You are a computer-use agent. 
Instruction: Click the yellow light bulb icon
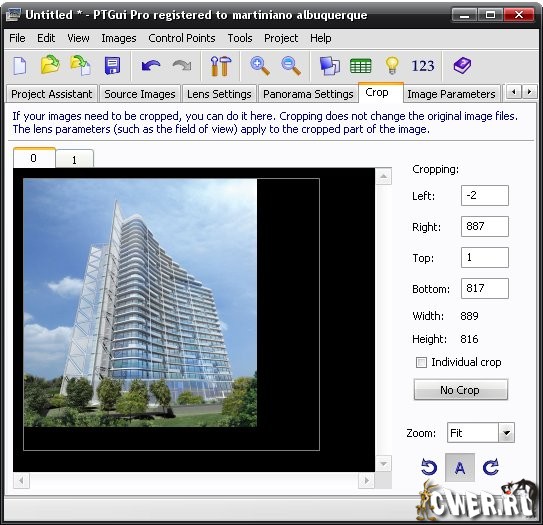tap(392, 65)
